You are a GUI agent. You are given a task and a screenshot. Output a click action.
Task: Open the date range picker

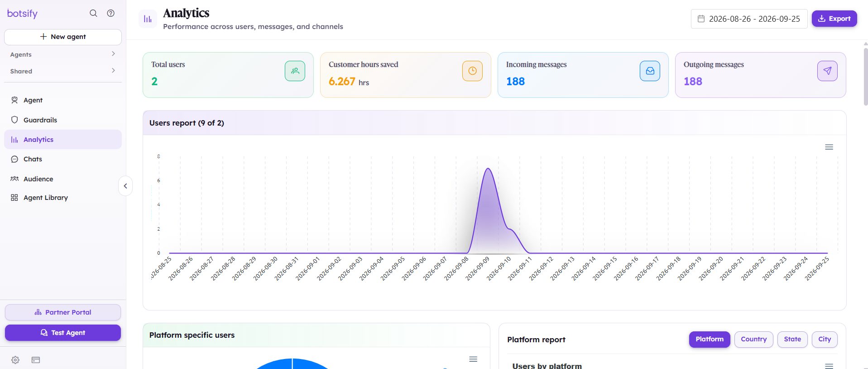tap(749, 19)
